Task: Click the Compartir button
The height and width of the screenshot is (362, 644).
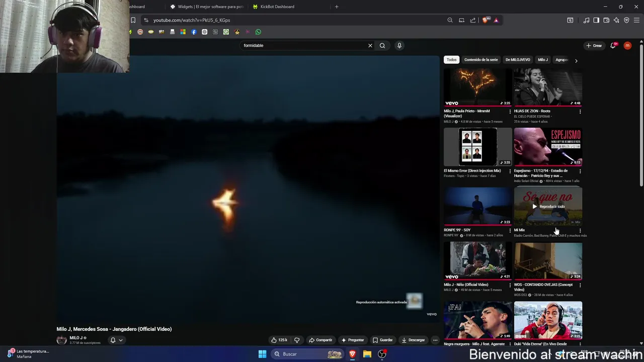Action: click(x=320, y=340)
